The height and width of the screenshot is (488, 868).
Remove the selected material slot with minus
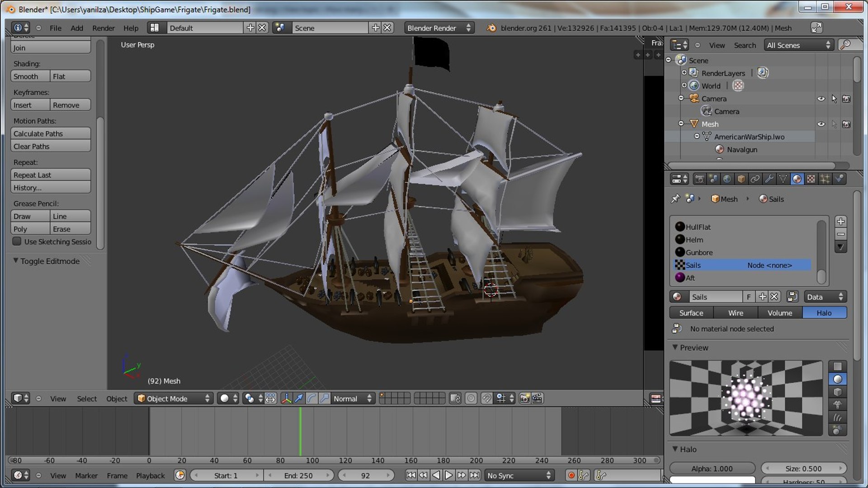[x=841, y=234]
